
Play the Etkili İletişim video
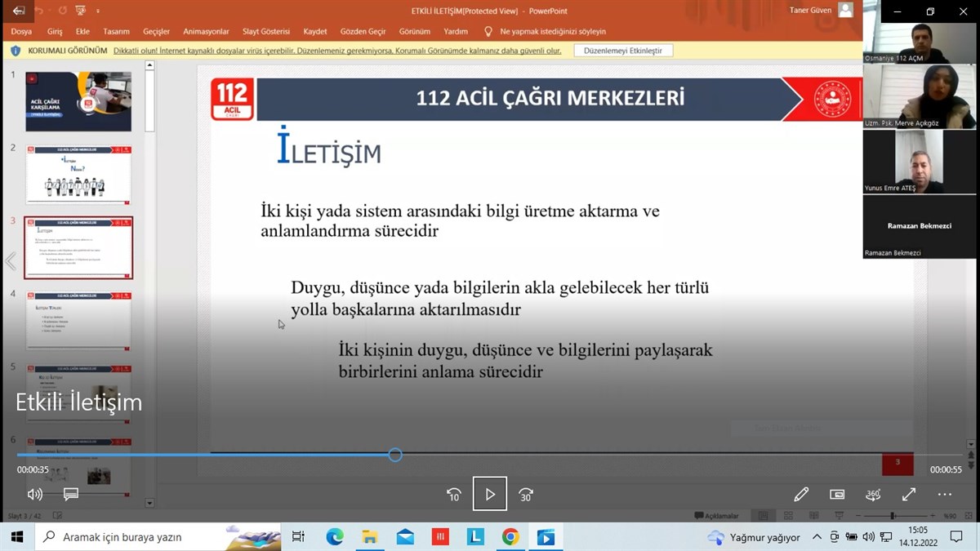click(490, 494)
